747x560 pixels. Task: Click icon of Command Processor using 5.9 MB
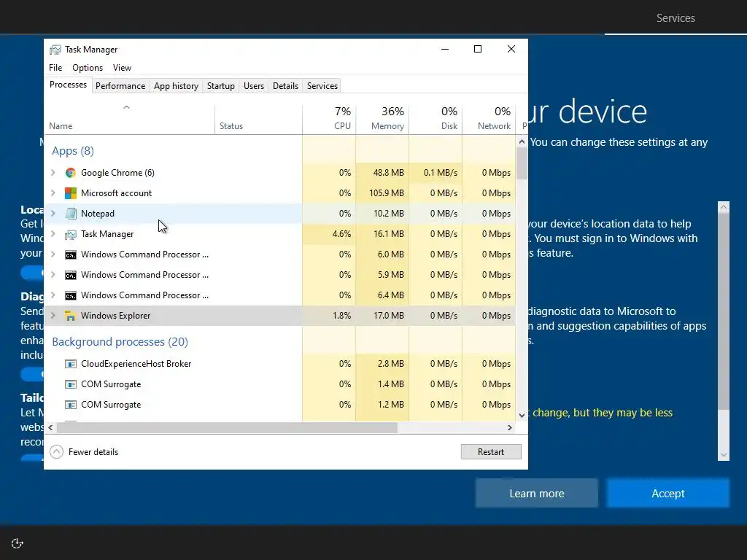pos(71,275)
